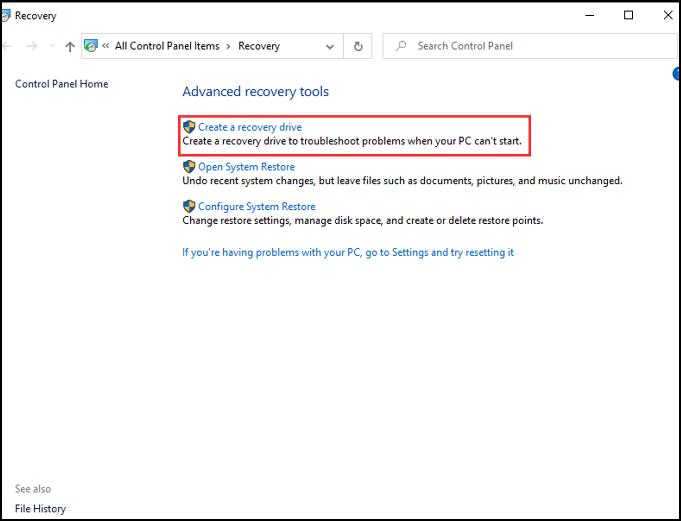Click the Recovery breadcrumb in the address bar
681x521 pixels.
point(259,46)
